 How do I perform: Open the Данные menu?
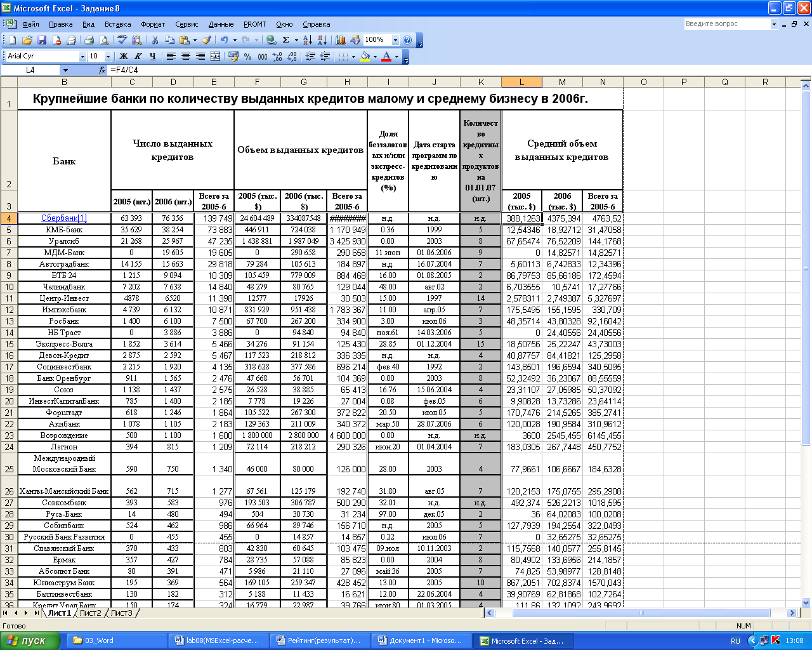[x=221, y=24]
